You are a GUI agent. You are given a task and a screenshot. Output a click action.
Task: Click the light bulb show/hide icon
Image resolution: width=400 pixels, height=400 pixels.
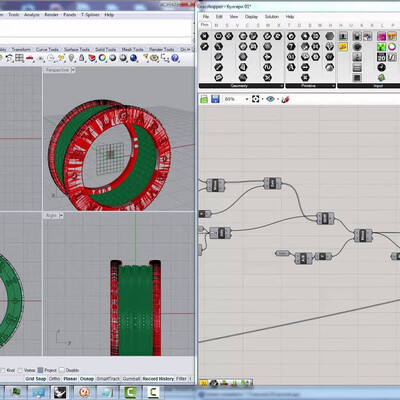tap(71, 58)
